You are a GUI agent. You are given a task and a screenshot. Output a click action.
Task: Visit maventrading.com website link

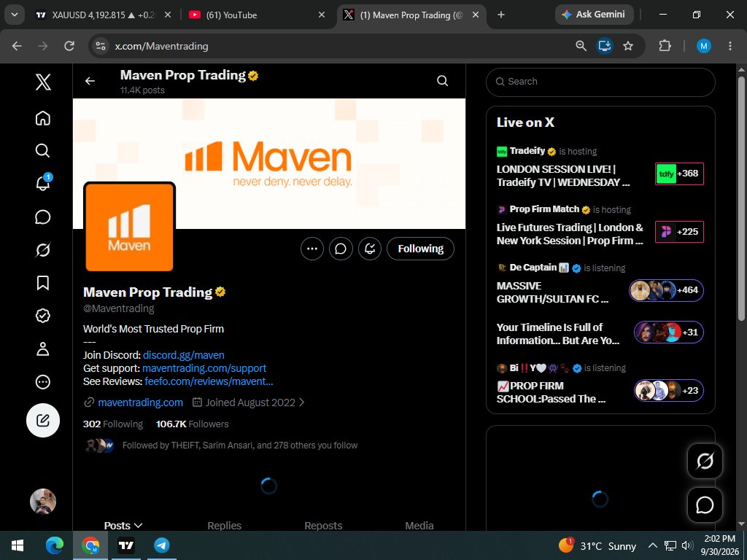click(x=140, y=402)
